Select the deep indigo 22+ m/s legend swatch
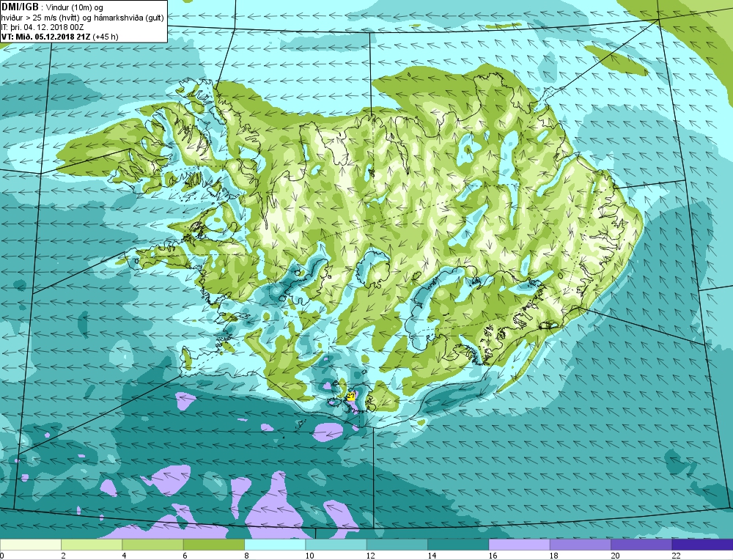Image resolution: width=733 pixels, height=560 pixels. tap(703, 545)
